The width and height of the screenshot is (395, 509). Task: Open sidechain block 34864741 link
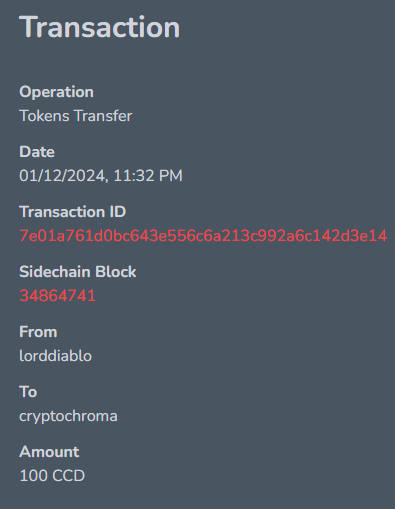click(57, 296)
